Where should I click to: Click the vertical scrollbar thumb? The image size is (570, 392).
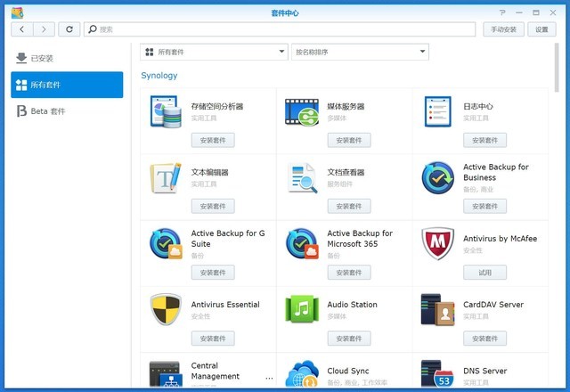(557, 68)
